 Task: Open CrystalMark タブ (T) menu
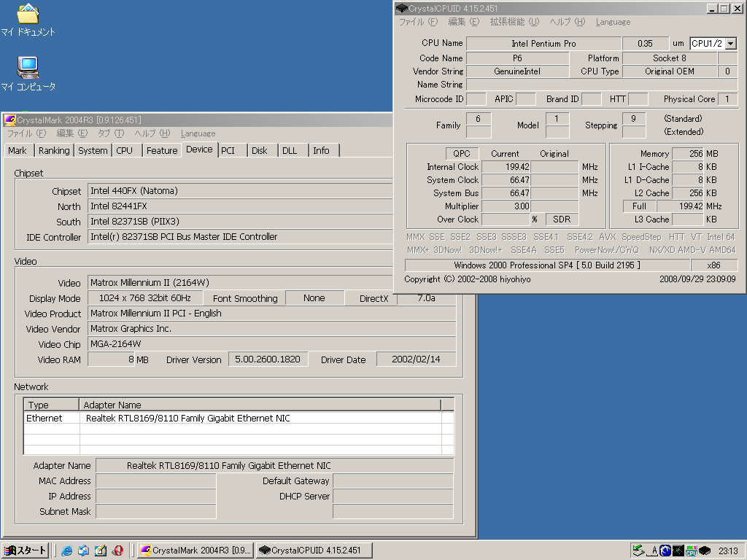click(111, 133)
